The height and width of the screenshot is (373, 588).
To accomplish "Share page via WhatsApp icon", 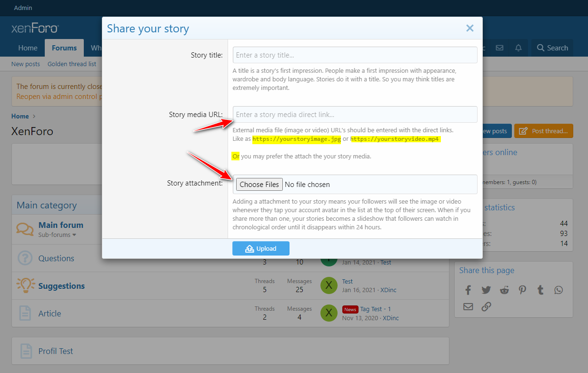I will [x=558, y=290].
